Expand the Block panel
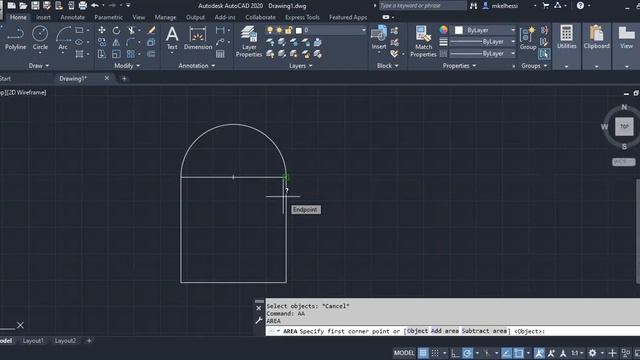This screenshot has height=360, width=640. (387, 66)
